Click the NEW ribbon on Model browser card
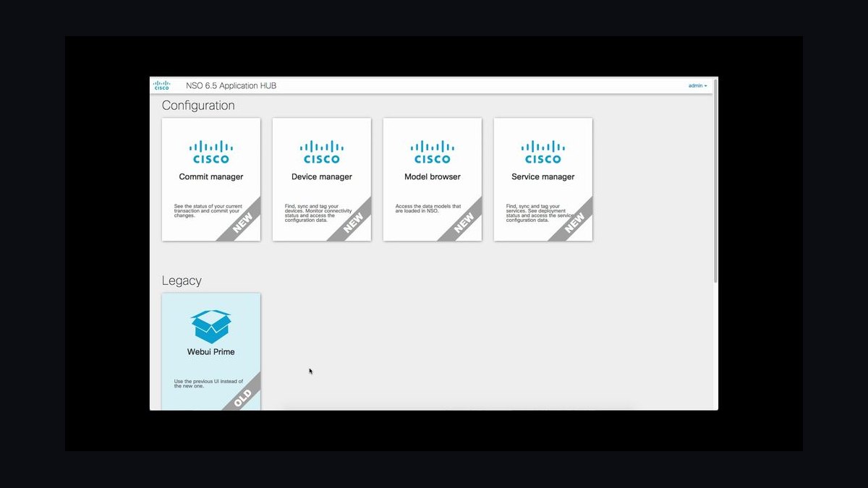Image resolution: width=868 pixels, height=488 pixels. [464, 223]
